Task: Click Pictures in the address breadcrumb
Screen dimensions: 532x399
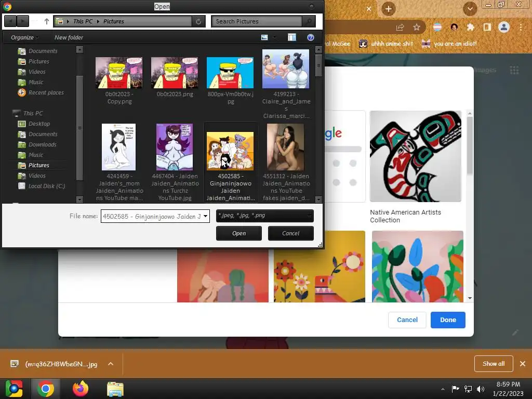Action: click(114, 21)
